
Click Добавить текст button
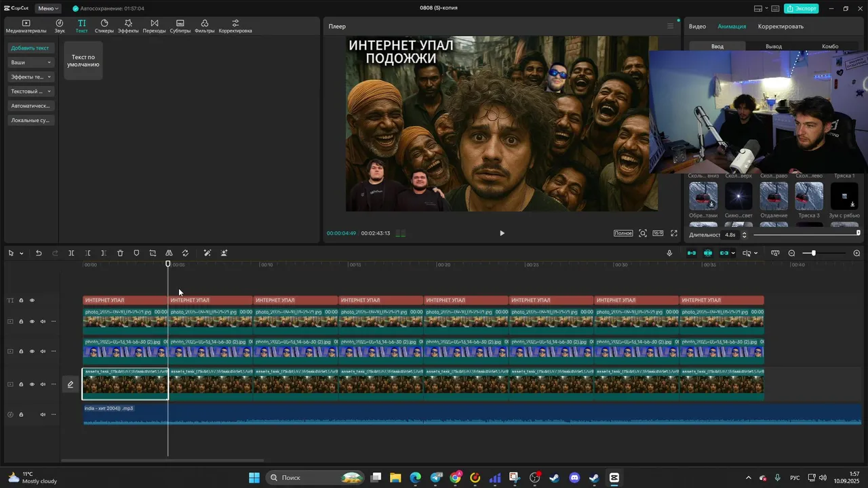coord(31,48)
